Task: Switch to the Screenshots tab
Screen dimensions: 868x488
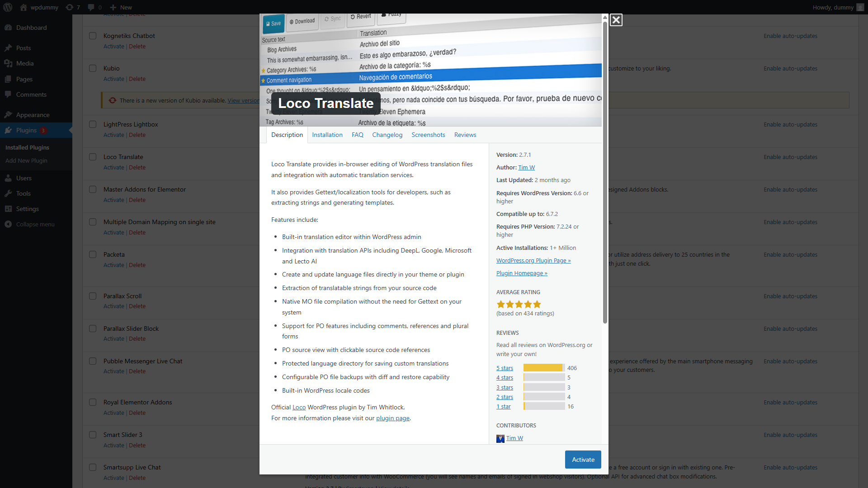Action: pyautogui.click(x=428, y=135)
